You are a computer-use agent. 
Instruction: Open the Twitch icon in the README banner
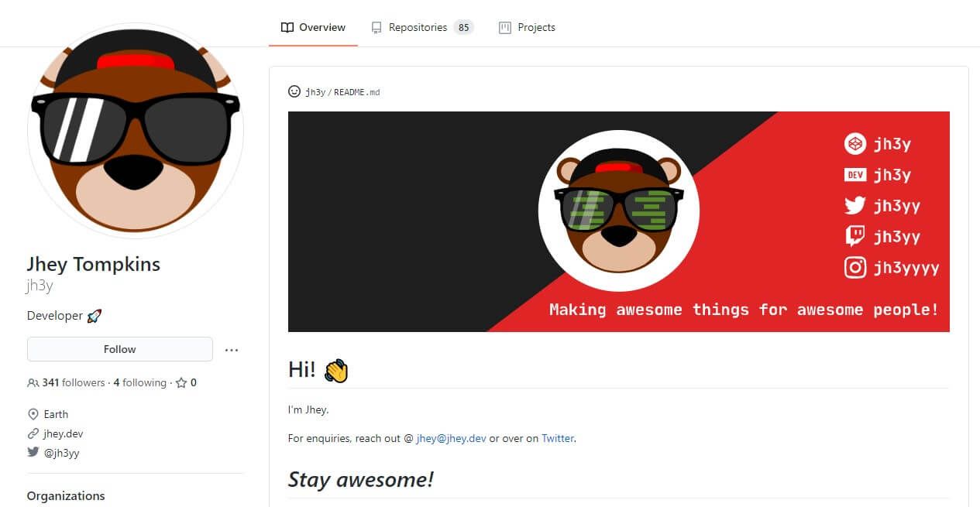click(854, 236)
